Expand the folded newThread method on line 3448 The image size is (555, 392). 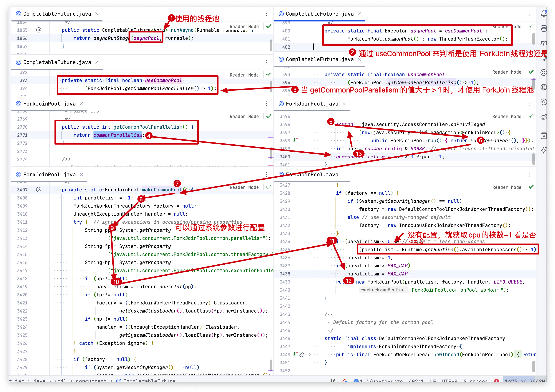click(x=309, y=355)
